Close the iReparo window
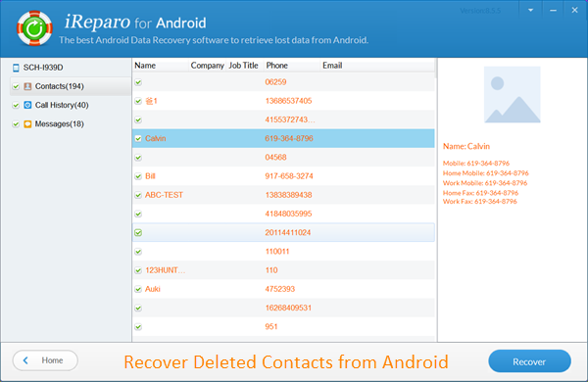This screenshot has height=382, width=588. 575,11
